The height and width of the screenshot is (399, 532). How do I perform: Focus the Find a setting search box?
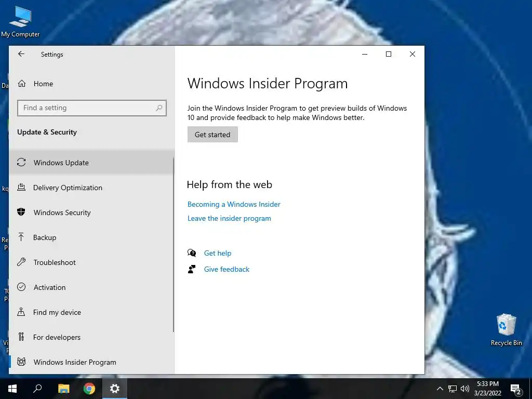(x=91, y=108)
